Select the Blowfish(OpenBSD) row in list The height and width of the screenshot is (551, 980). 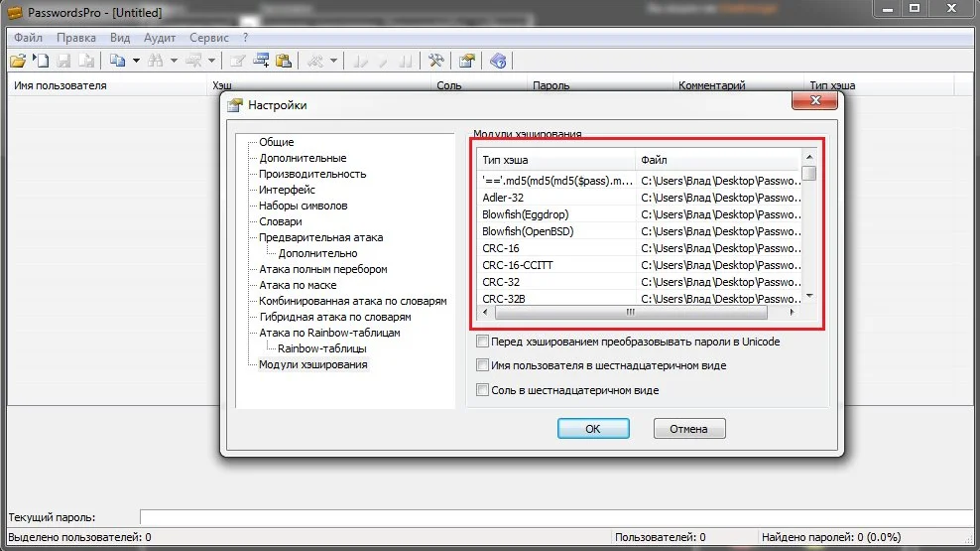point(528,231)
